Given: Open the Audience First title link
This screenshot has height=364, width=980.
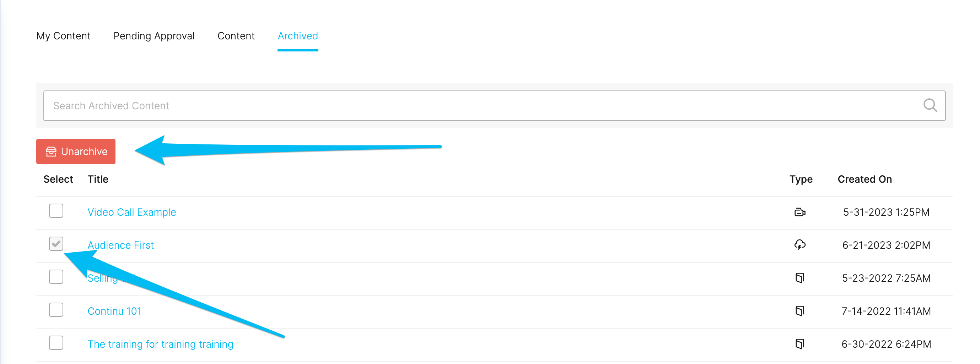Looking at the screenshot, I should click(x=120, y=245).
